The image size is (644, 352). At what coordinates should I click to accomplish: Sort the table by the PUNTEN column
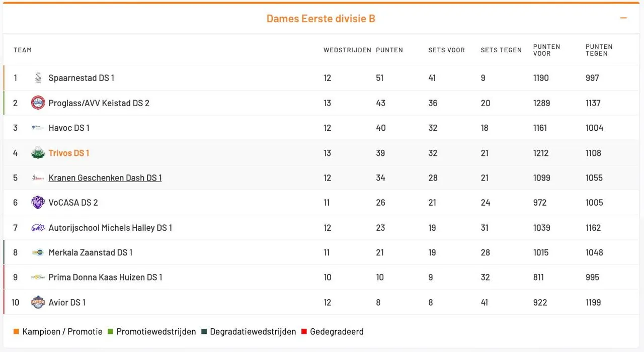[x=389, y=50]
